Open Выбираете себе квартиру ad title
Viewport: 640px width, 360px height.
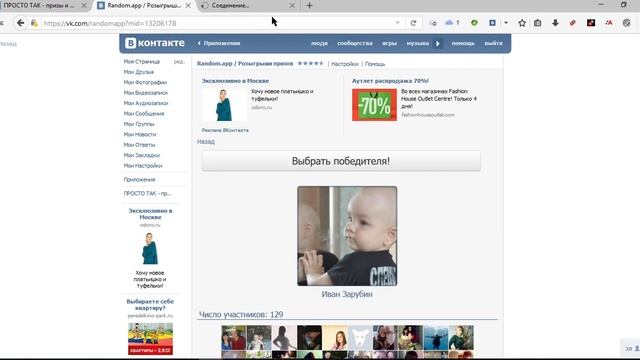[x=150, y=304]
